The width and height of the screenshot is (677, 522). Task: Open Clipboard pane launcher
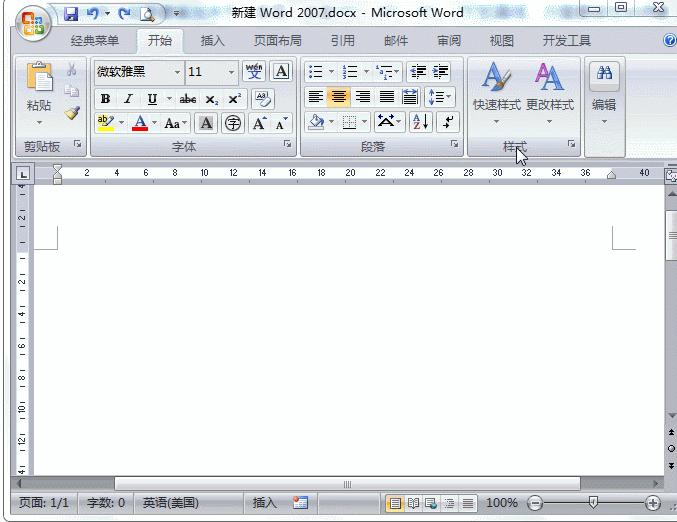click(x=78, y=144)
